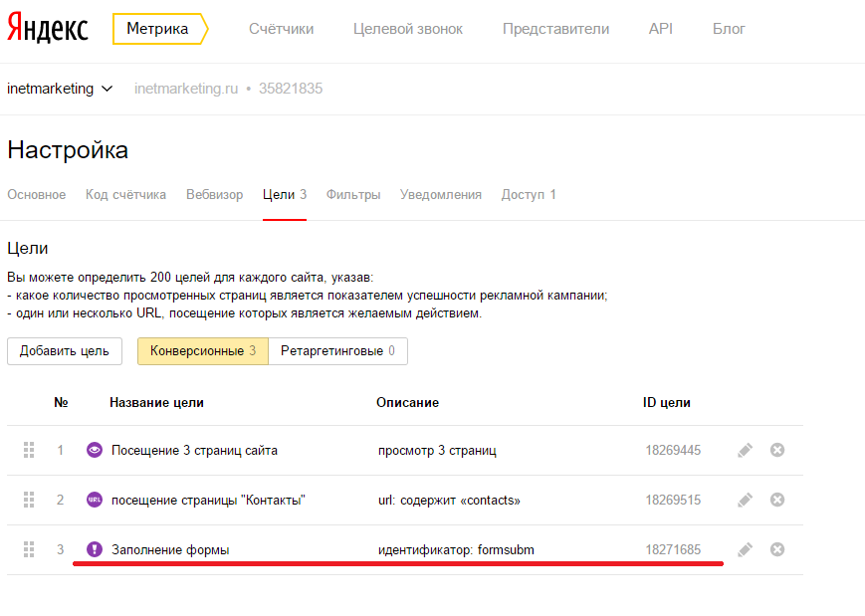
Task: Open the 'Вебвизор' settings tab
Action: pos(215,195)
